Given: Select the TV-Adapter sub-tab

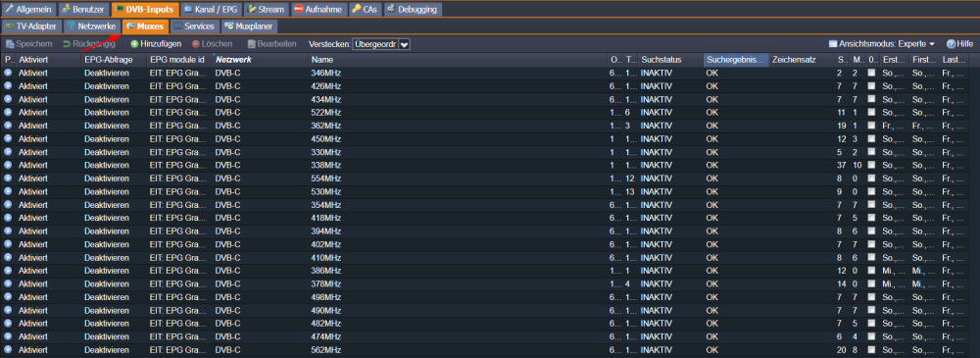Looking at the screenshot, I should tap(31, 26).
